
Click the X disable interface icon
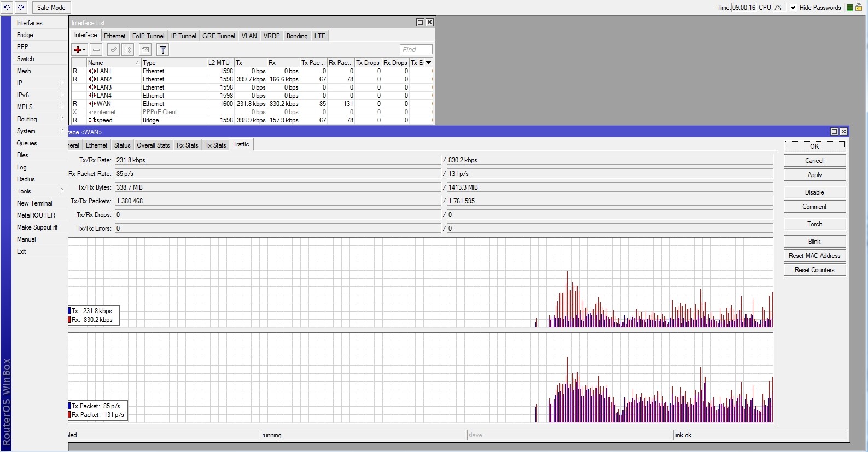click(127, 50)
